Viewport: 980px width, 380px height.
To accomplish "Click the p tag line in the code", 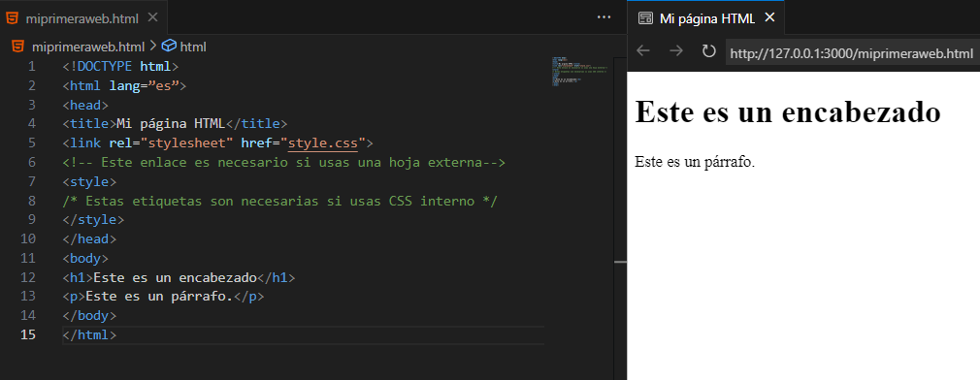I will coord(163,297).
